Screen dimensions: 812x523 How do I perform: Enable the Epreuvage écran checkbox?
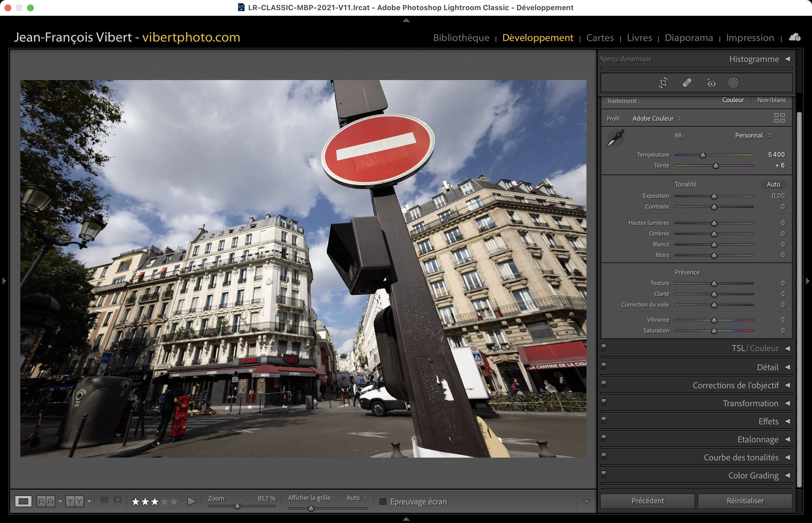[x=383, y=502]
